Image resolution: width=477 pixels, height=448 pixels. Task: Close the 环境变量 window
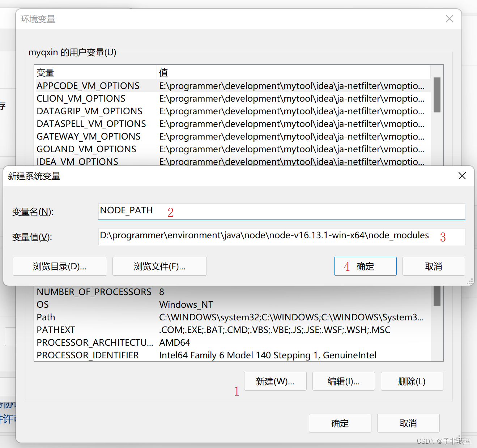click(450, 19)
